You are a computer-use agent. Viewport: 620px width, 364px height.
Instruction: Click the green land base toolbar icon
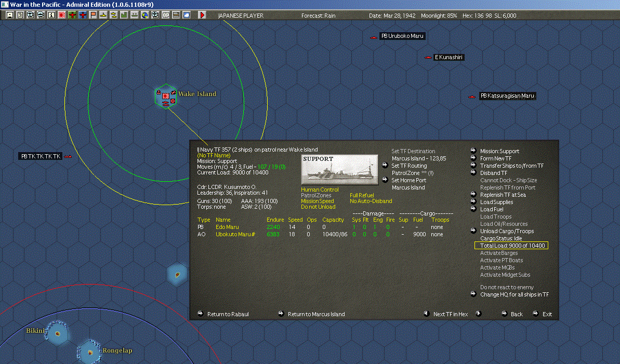coord(124,15)
